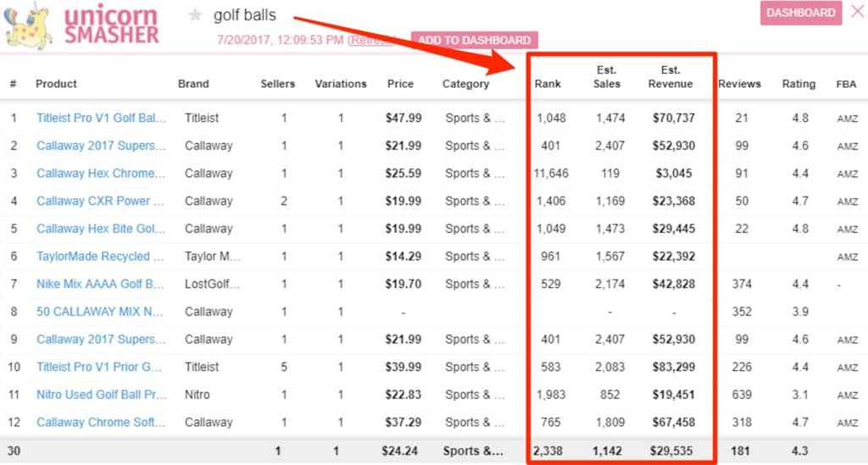The height and width of the screenshot is (465, 868).
Task: Open the Callaway 2017 Supers... link in row 9
Action: tap(101, 339)
